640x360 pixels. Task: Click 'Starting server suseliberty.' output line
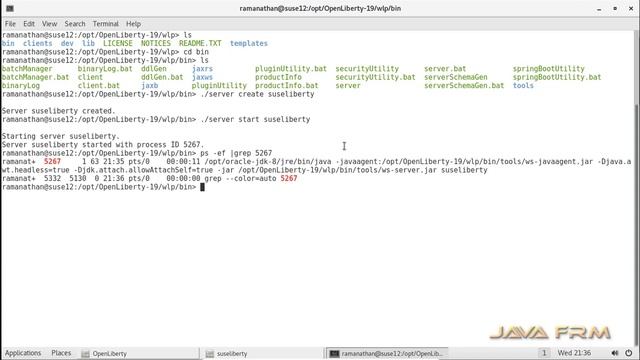point(61,136)
